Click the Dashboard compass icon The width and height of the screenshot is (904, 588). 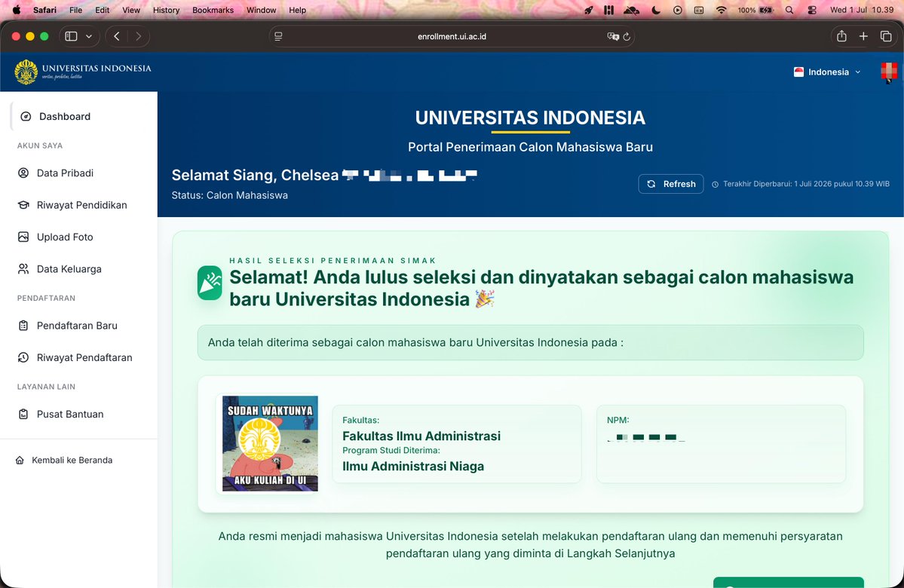26,116
